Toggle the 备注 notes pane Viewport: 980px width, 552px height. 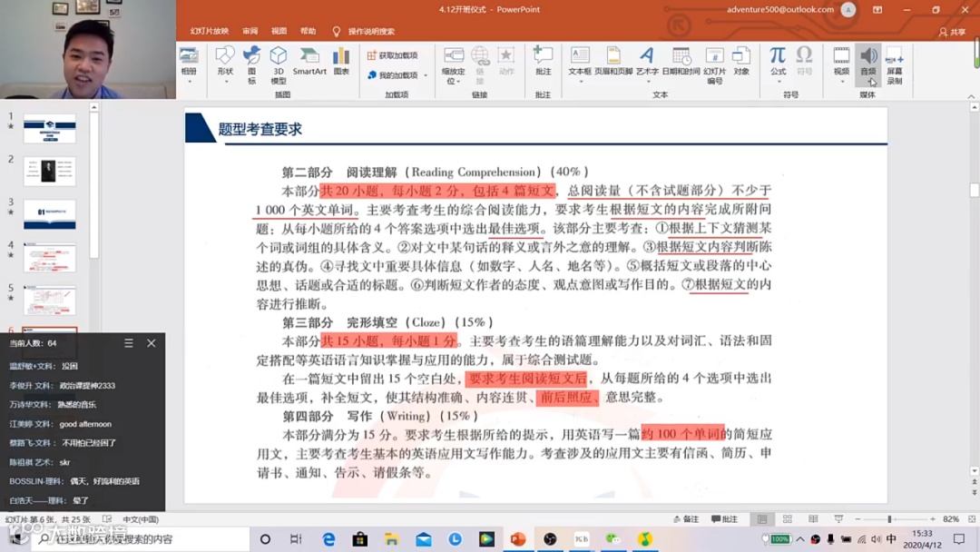click(685, 519)
